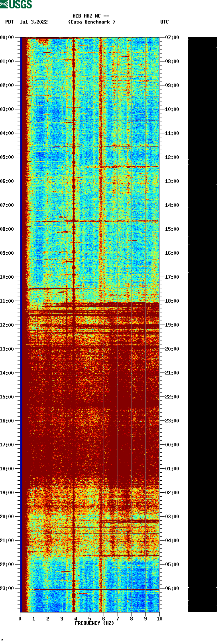Click the '07:00' UTC time label
The height and width of the screenshot is (644, 220).
point(172,38)
